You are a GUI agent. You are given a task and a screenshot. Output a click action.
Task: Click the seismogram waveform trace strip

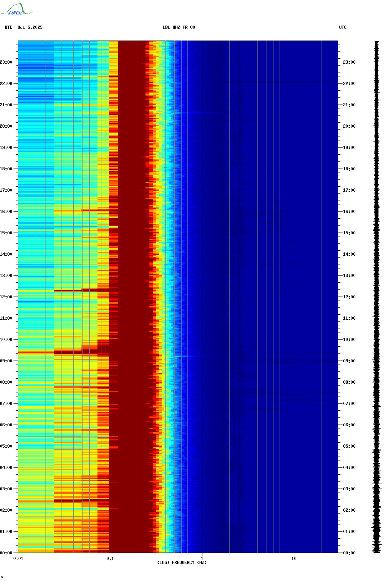click(x=376, y=297)
